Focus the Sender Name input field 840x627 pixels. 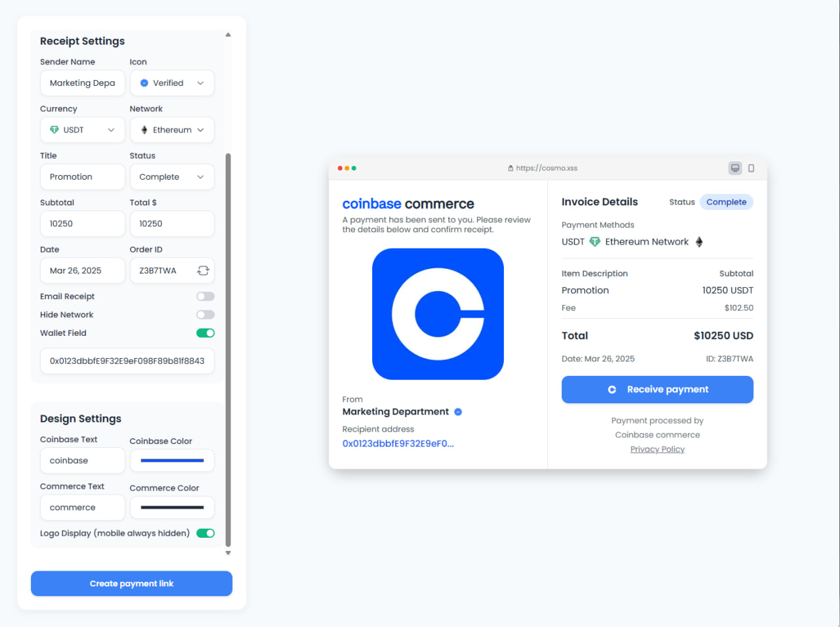click(83, 83)
